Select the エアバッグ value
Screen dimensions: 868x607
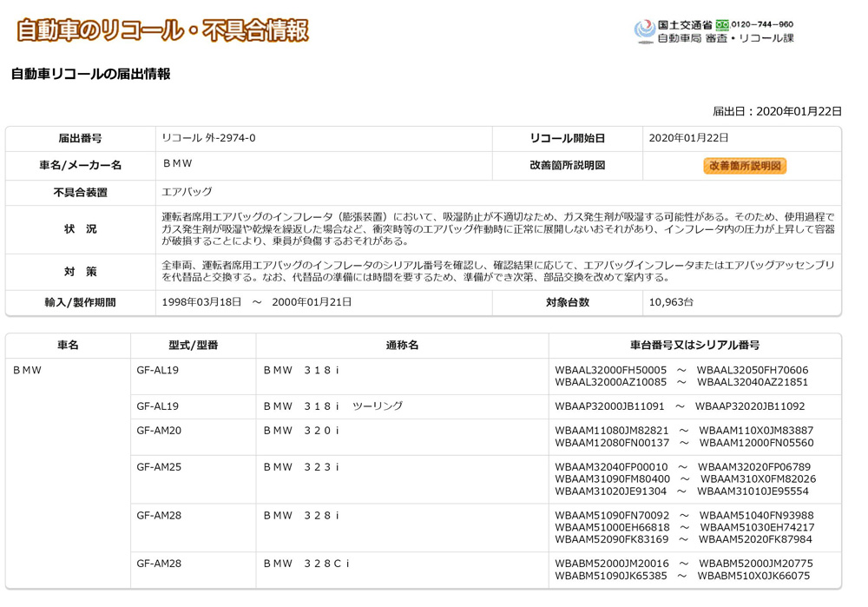[187, 192]
